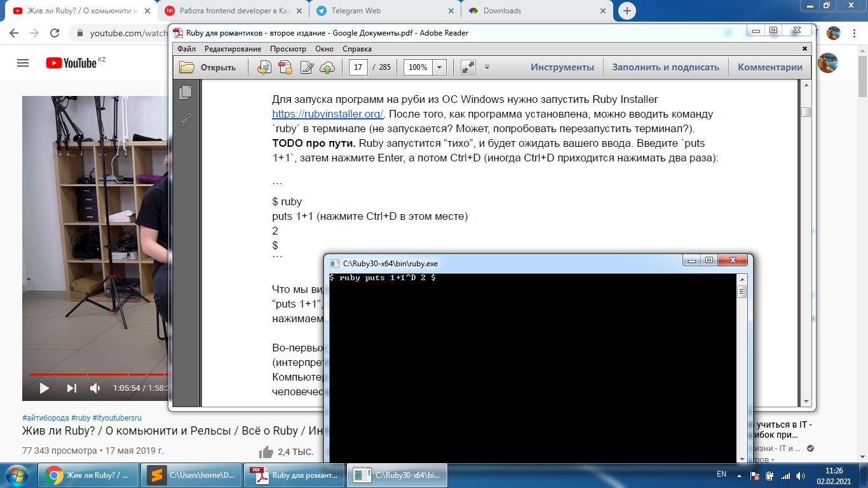Open the Редактирование menu
The height and width of the screenshot is (488, 868).
(233, 49)
